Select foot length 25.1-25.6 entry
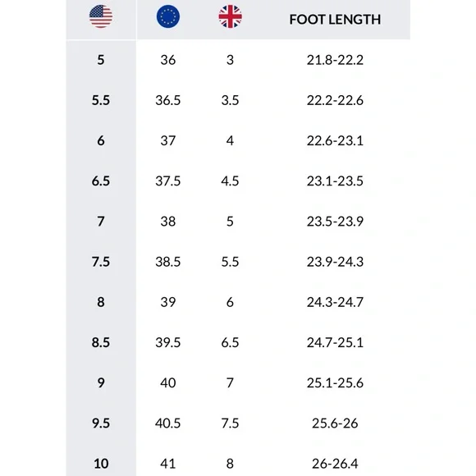The image size is (476, 476). 335,382
